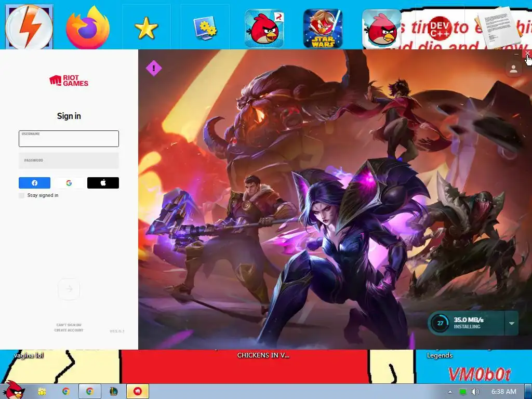Sign in with the Facebook button
This screenshot has height=399, width=532.
coord(34,183)
